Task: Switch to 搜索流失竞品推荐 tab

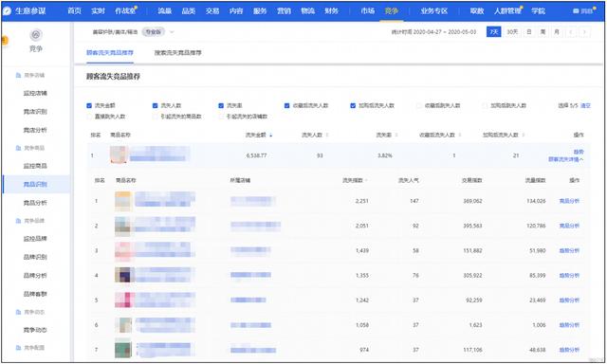Action: 177,52
